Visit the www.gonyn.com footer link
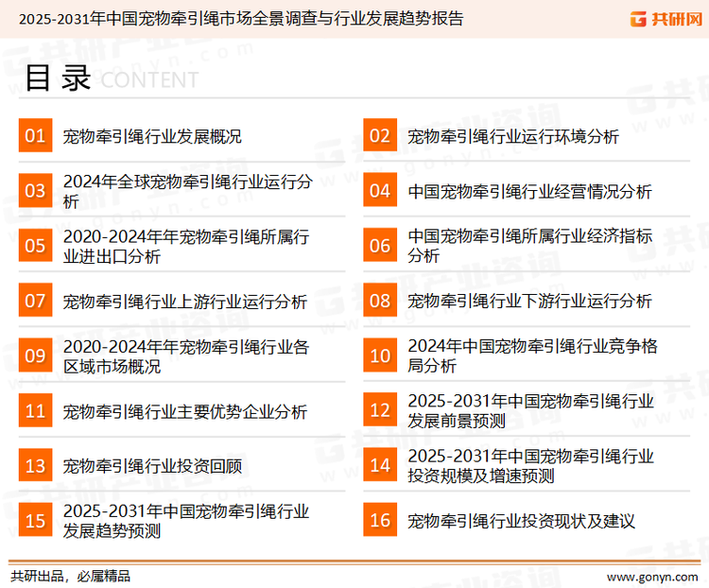This screenshot has width=709, height=588. [652, 578]
